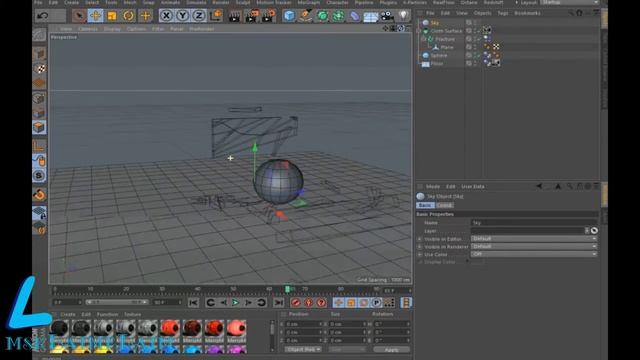Open the Use Color dropdown
The height and width of the screenshot is (360, 640).
pyautogui.click(x=534, y=254)
